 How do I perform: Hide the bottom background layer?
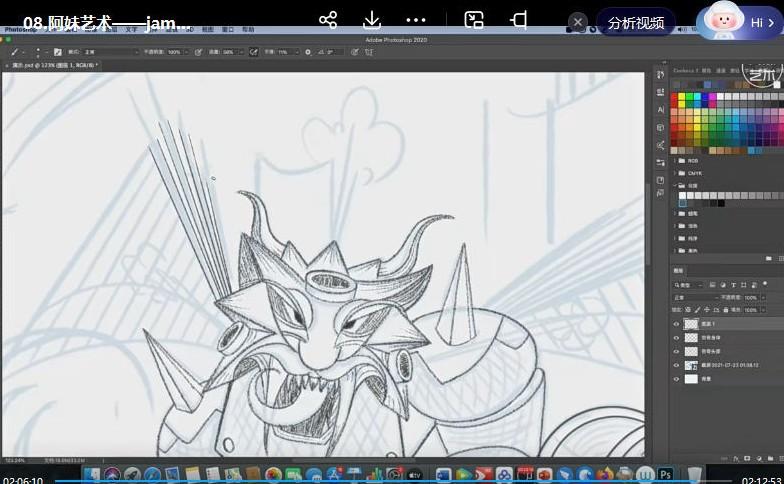(x=677, y=380)
